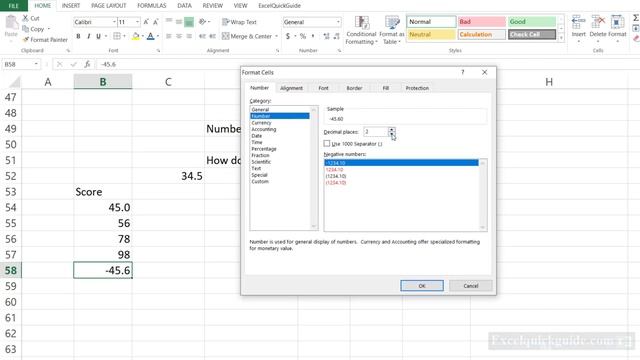The width and height of the screenshot is (640, 360).
Task: Center text horizontally
Action: point(179,36)
